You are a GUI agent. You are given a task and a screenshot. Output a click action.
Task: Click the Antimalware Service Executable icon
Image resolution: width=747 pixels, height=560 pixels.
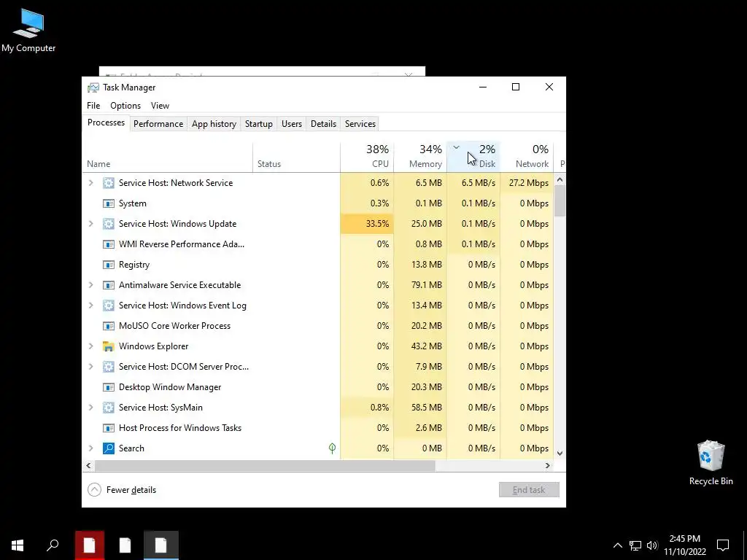click(109, 285)
